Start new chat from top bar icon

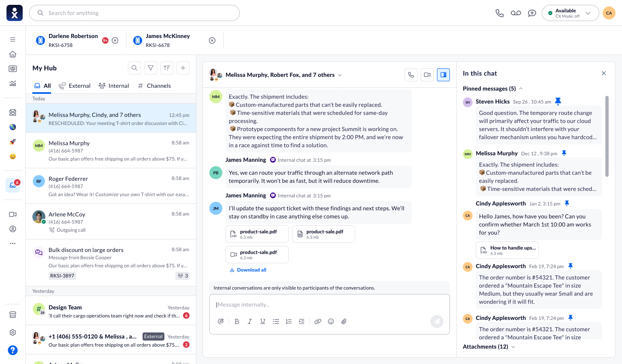pos(532,13)
